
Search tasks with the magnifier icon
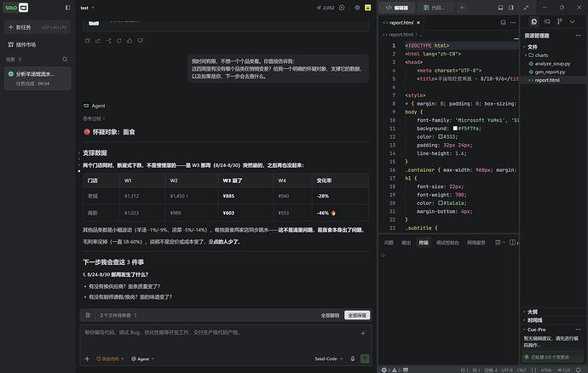pos(65,60)
